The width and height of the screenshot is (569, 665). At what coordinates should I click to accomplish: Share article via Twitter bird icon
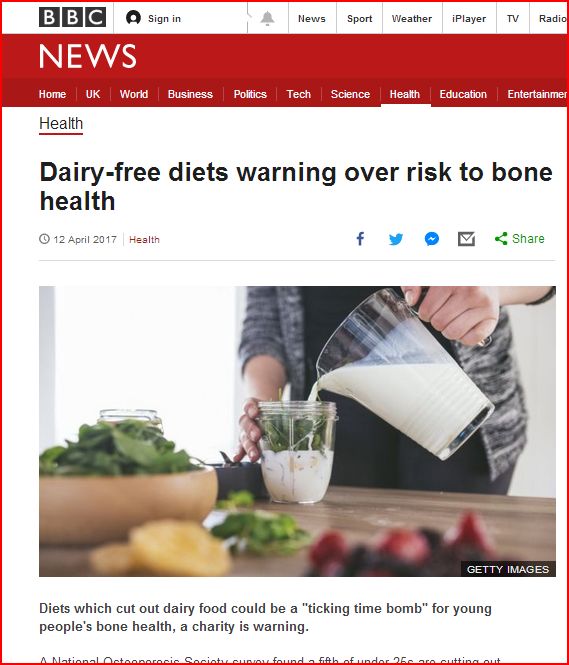click(x=396, y=239)
